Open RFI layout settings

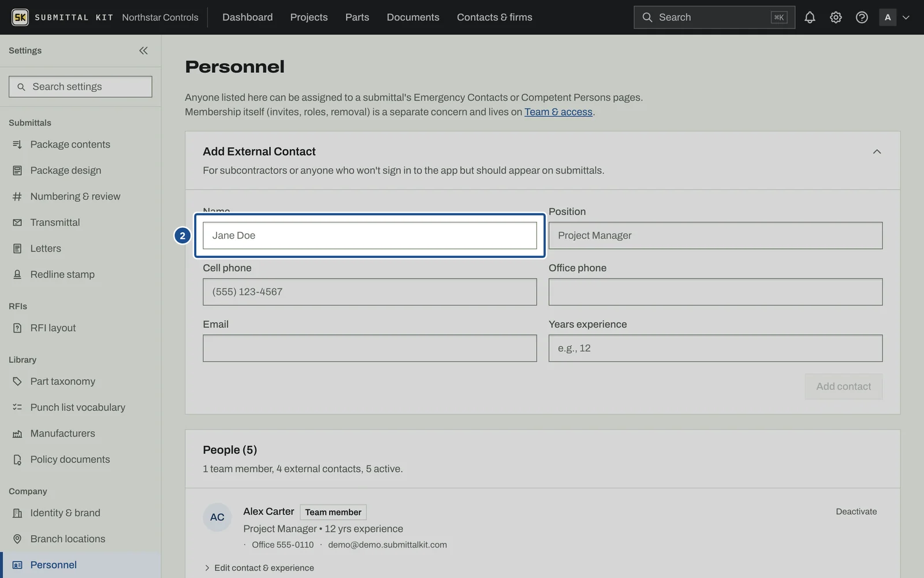[x=80, y=328]
